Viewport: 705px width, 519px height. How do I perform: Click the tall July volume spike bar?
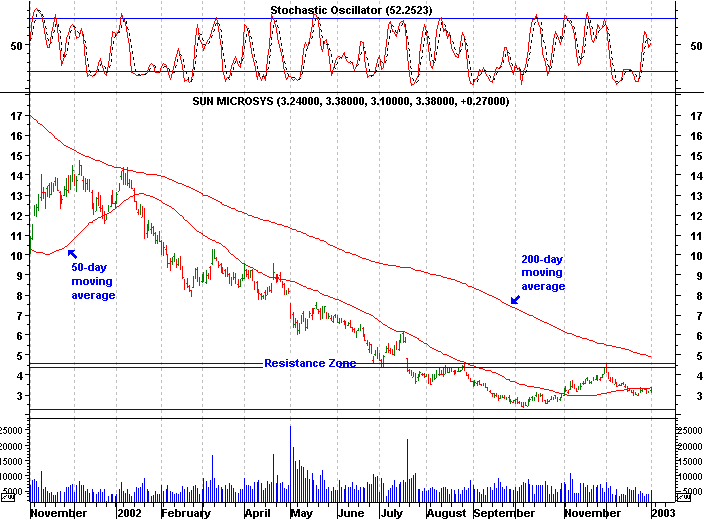pos(407,470)
